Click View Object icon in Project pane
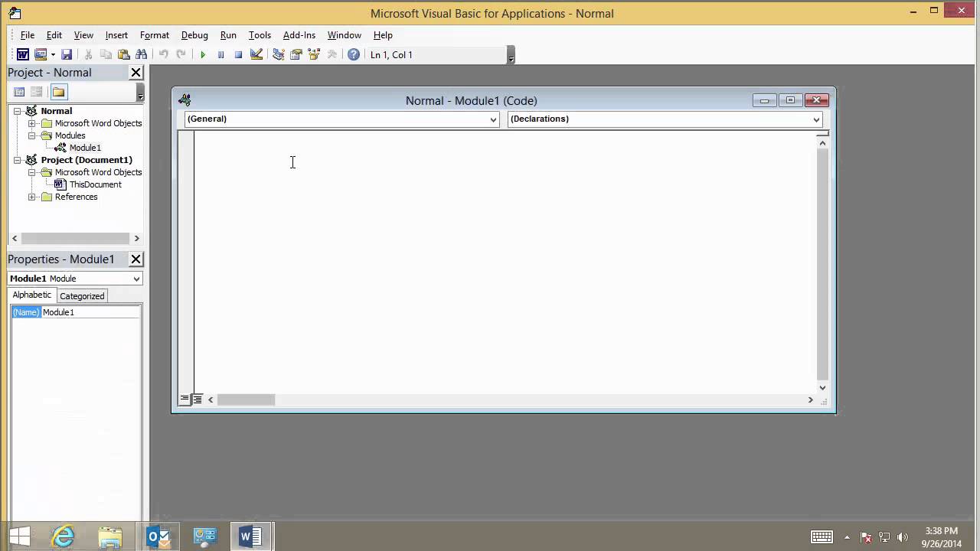This screenshot has width=980, height=551. (36, 92)
